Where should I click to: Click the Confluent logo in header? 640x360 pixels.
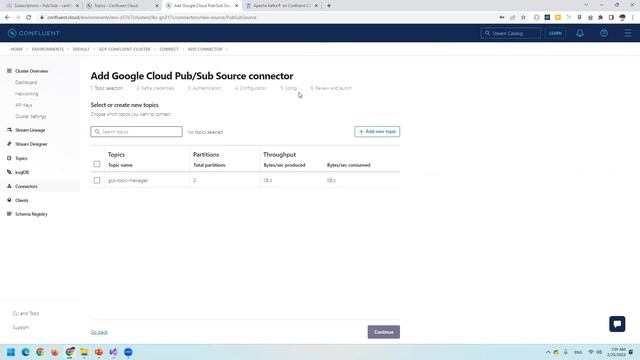34,33
